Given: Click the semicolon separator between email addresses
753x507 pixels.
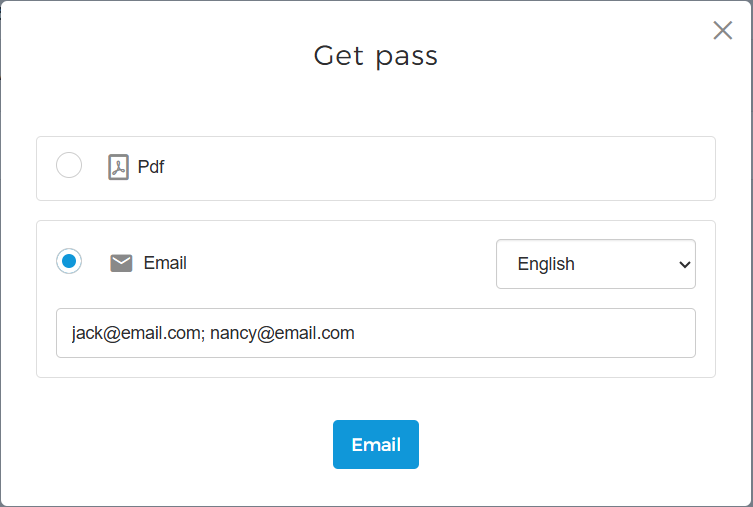Looking at the screenshot, I should (x=203, y=334).
